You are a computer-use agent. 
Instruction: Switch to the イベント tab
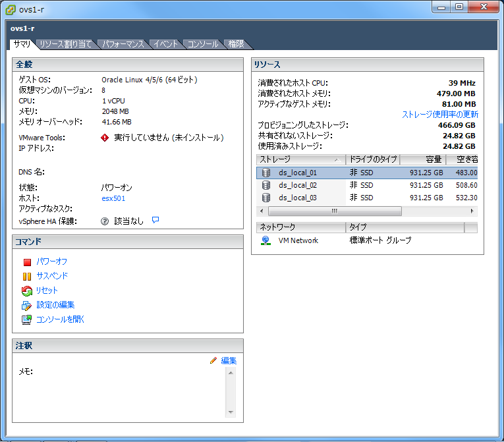pos(165,44)
